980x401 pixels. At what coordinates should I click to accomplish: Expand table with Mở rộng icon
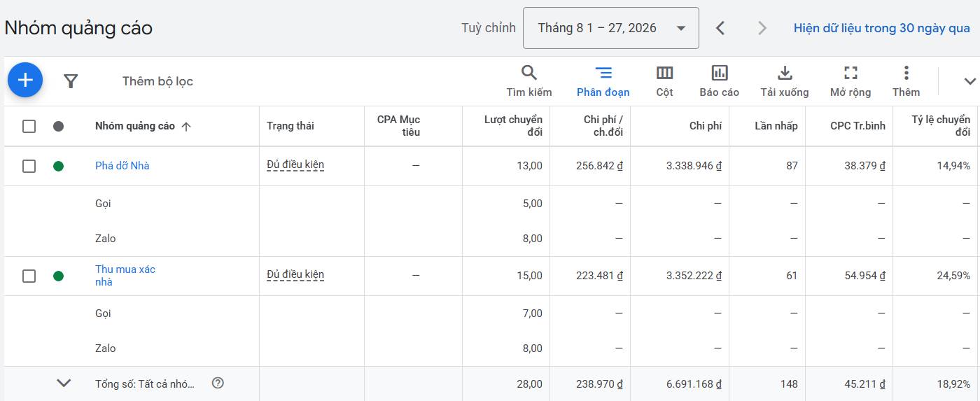click(x=850, y=80)
